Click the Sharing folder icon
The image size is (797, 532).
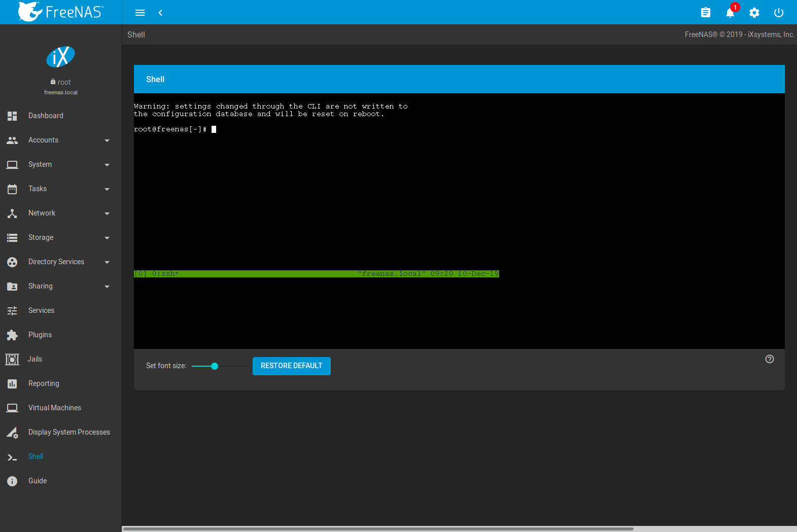[12, 287]
